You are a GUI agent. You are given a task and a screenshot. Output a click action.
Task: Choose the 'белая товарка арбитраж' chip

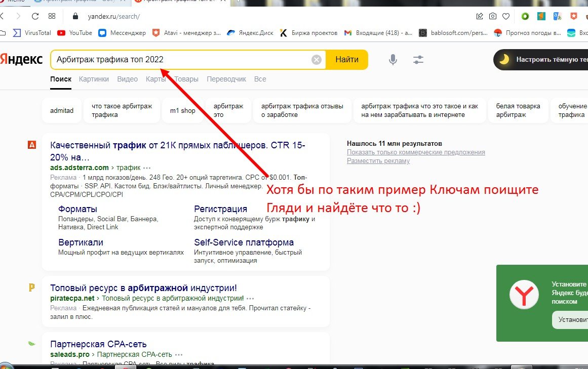click(x=518, y=110)
